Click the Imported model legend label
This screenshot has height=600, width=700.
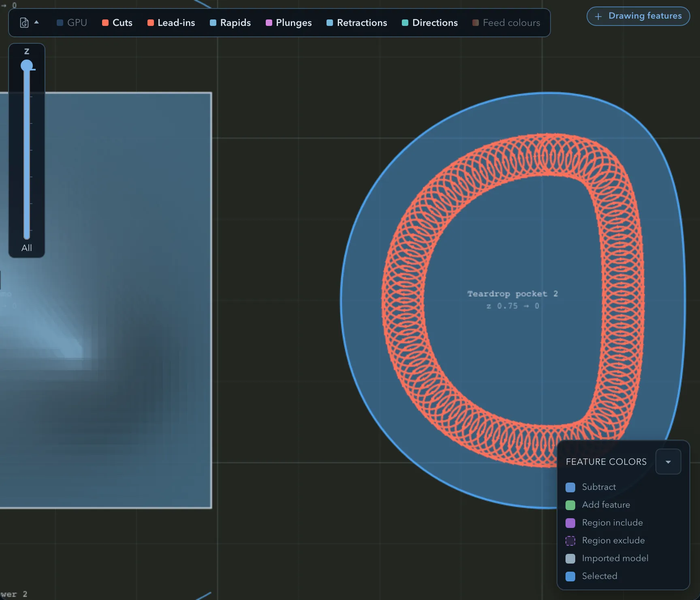(615, 558)
